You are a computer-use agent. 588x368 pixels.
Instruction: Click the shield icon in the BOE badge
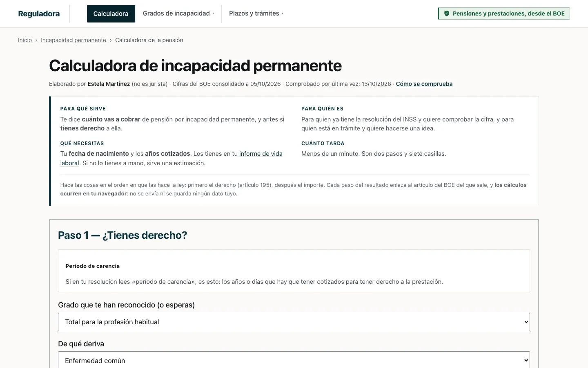447,13
